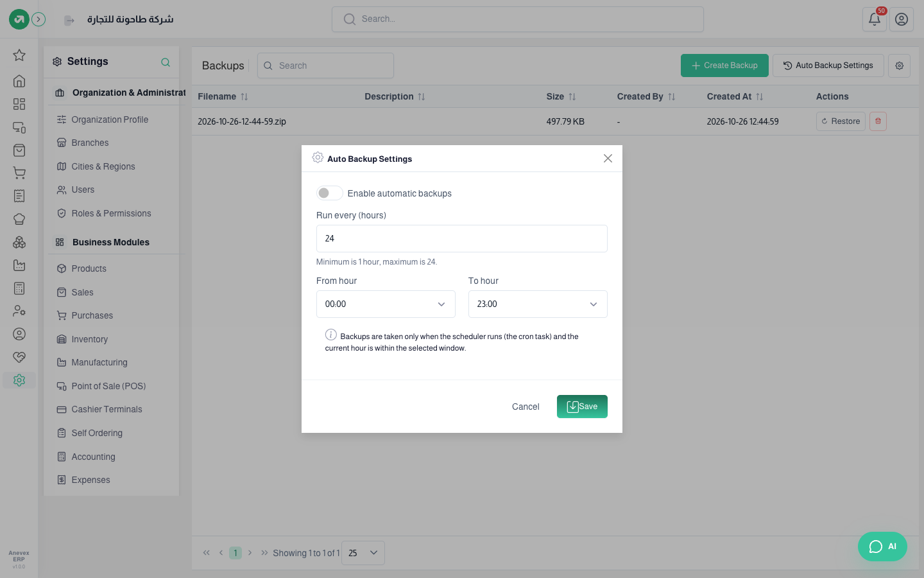Open the factory sidebar icon
Screen dimensions: 924x578
click(x=19, y=265)
